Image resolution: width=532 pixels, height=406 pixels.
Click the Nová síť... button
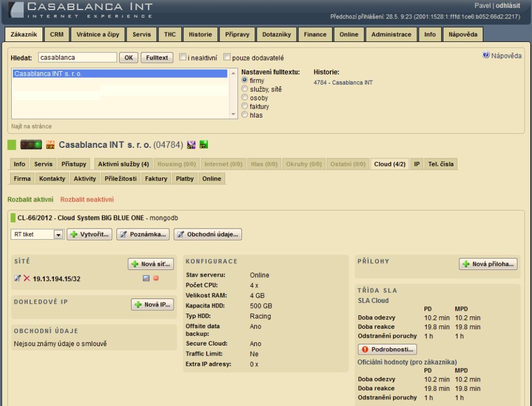pyautogui.click(x=151, y=264)
